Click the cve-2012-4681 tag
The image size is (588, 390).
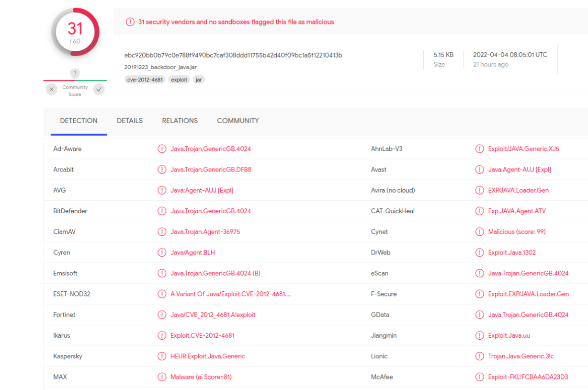pos(145,80)
